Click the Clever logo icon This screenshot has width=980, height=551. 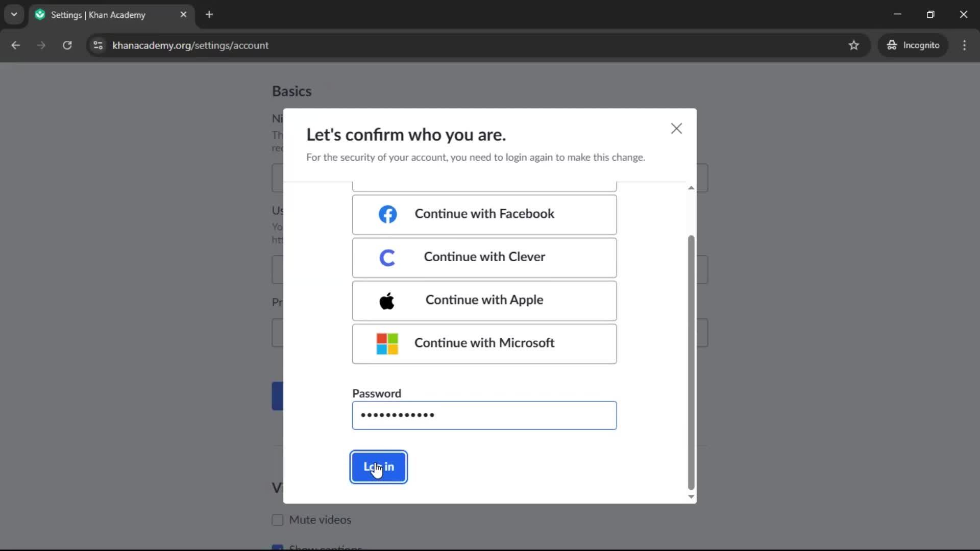(x=387, y=258)
